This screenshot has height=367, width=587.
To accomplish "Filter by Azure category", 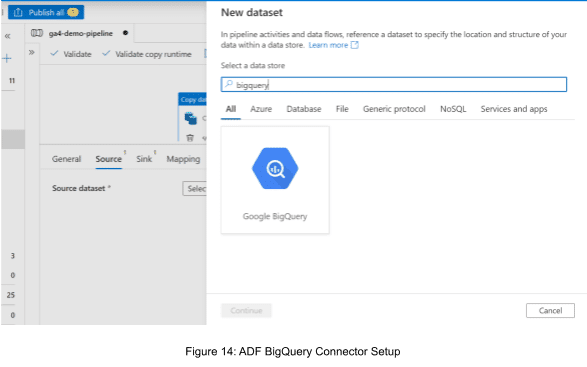I will click(261, 109).
